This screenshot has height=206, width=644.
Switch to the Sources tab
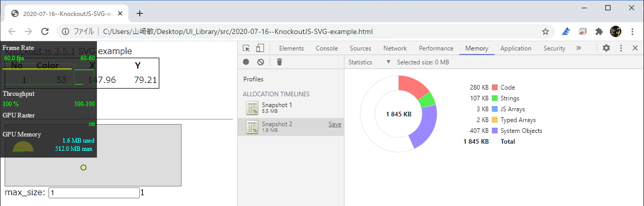360,48
